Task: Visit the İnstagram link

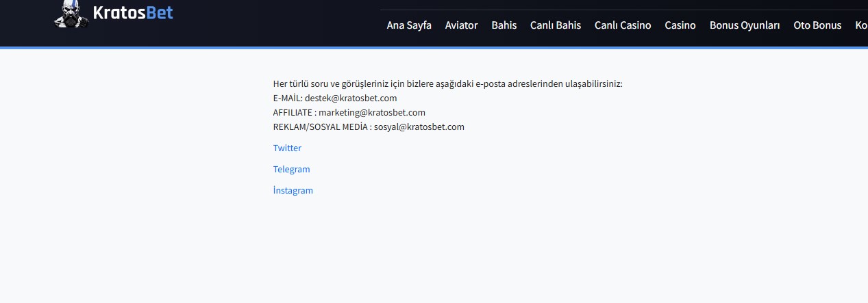Action: pyautogui.click(x=293, y=190)
